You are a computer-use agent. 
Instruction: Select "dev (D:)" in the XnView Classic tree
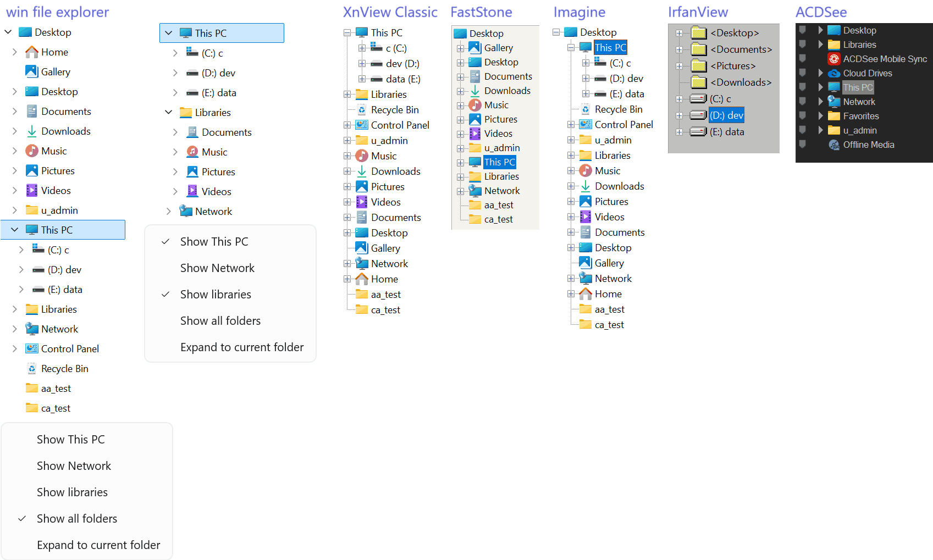[x=402, y=64]
